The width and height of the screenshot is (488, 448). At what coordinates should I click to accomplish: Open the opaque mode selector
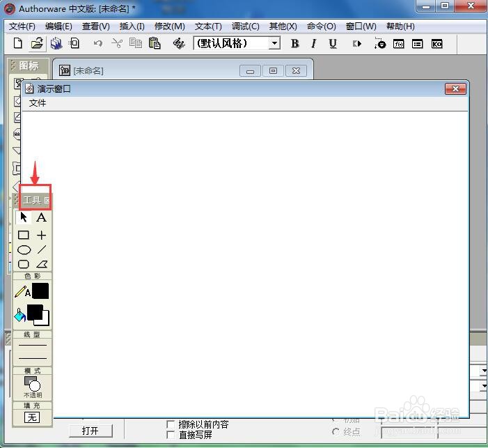[x=32, y=387]
